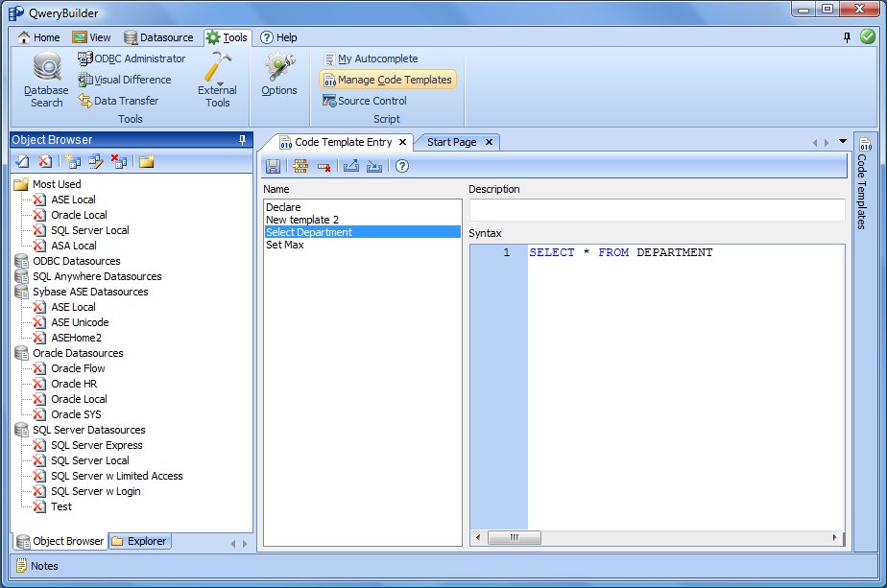Delete selected code template icon
The height and width of the screenshot is (588, 887).
324,166
